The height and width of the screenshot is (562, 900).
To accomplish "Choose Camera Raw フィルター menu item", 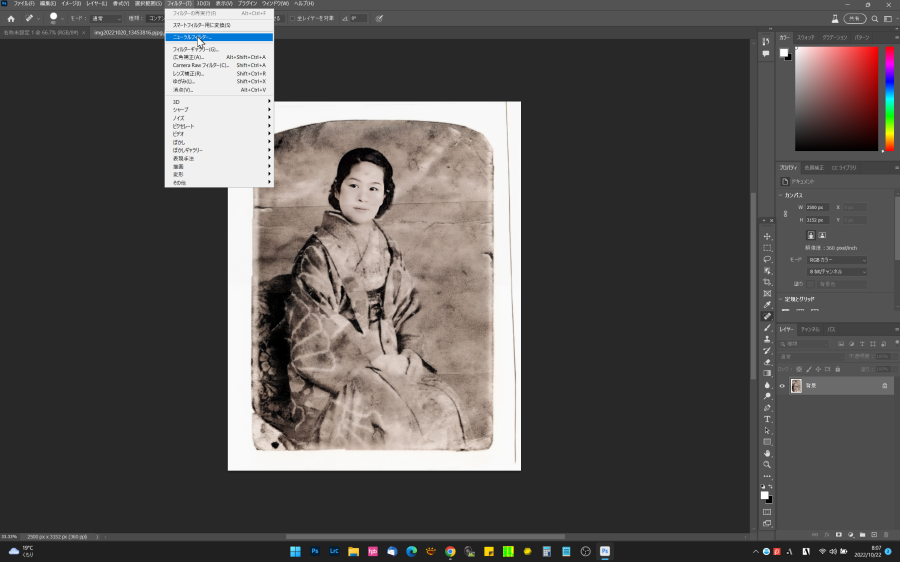I will tap(219, 65).
